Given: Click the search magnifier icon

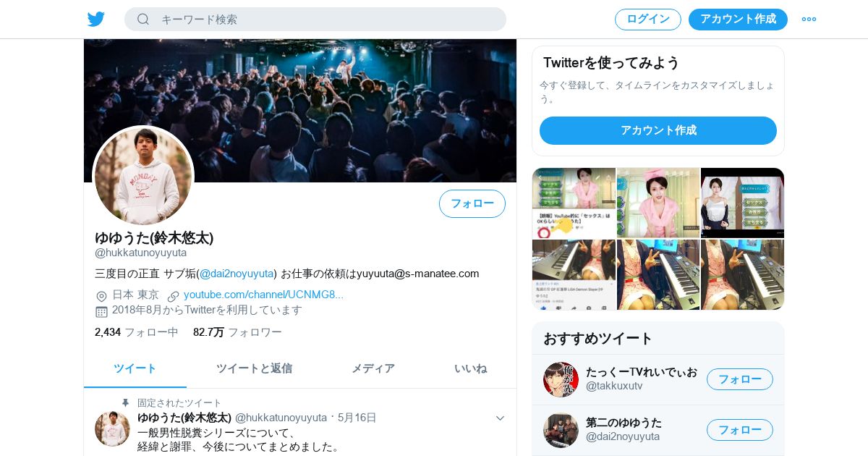Looking at the screenshot, I should click(143, 19).
